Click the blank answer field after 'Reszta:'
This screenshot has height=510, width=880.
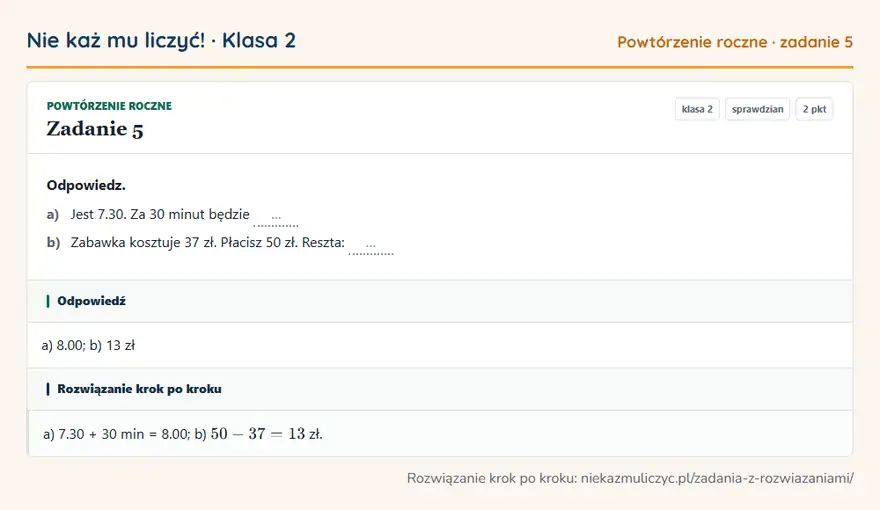pos(371,245)
